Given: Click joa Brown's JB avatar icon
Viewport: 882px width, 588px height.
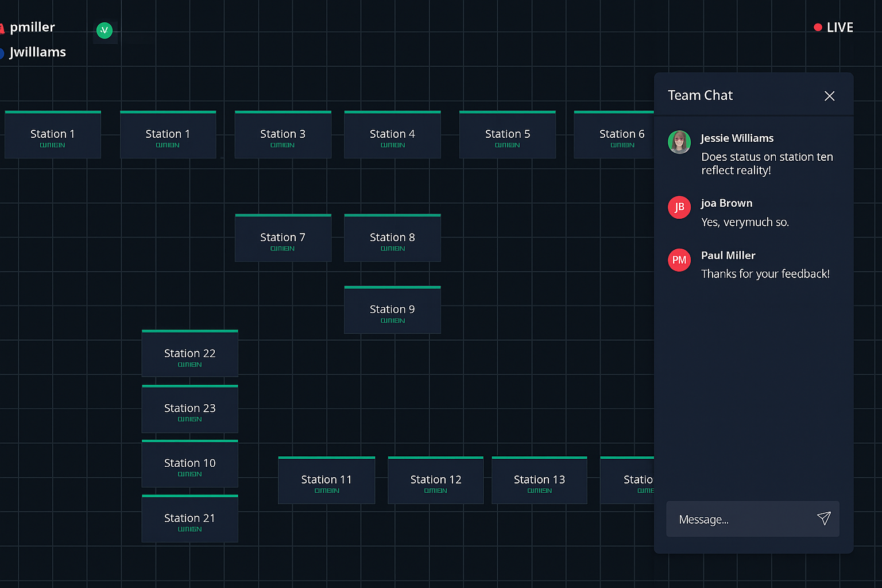Looking at the screenshot, I should (x=679, y=207).
